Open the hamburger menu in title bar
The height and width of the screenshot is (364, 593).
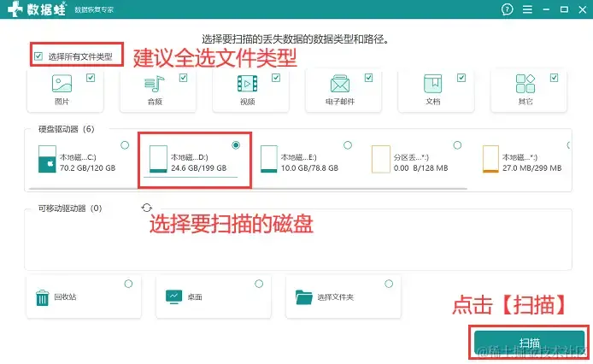click(527, 9)
